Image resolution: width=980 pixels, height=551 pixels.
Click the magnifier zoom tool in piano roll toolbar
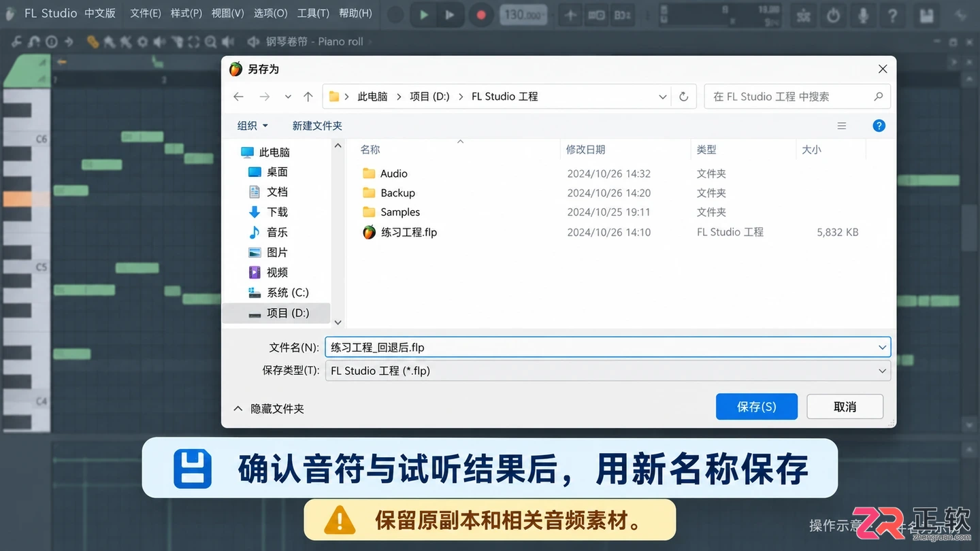point(210,41)
